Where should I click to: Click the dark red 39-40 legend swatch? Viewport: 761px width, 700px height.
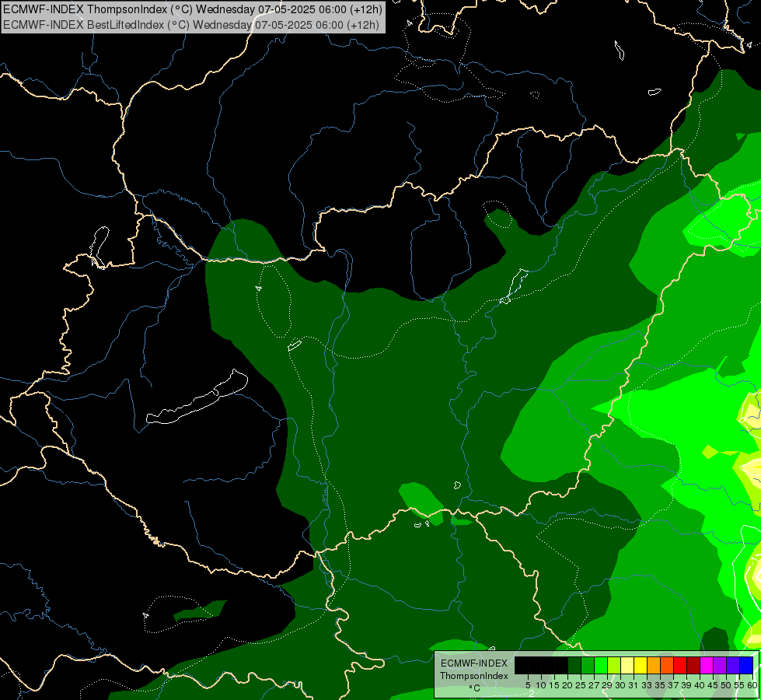693,665
